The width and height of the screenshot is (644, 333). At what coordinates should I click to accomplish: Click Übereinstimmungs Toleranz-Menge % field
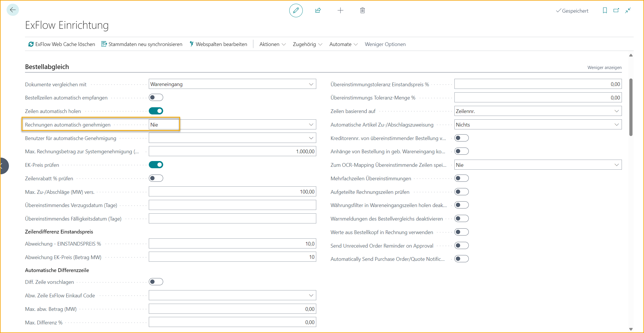click(538, 97)
